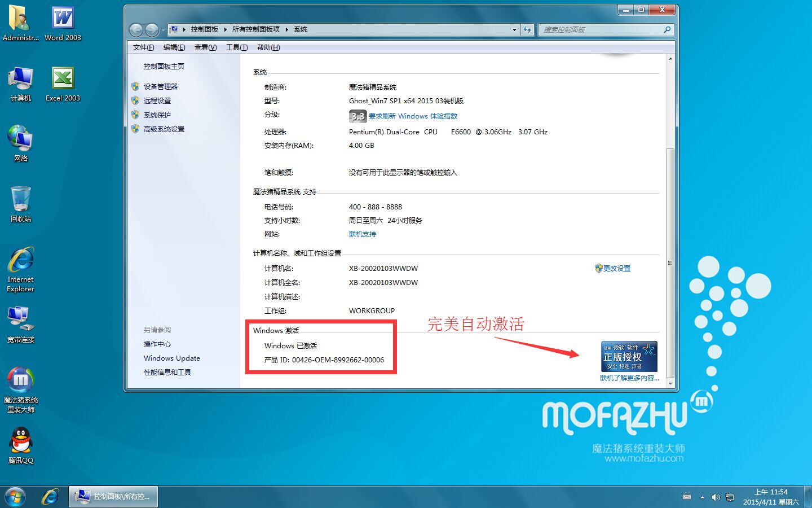Open the 工具 menu

click(236, 47)
